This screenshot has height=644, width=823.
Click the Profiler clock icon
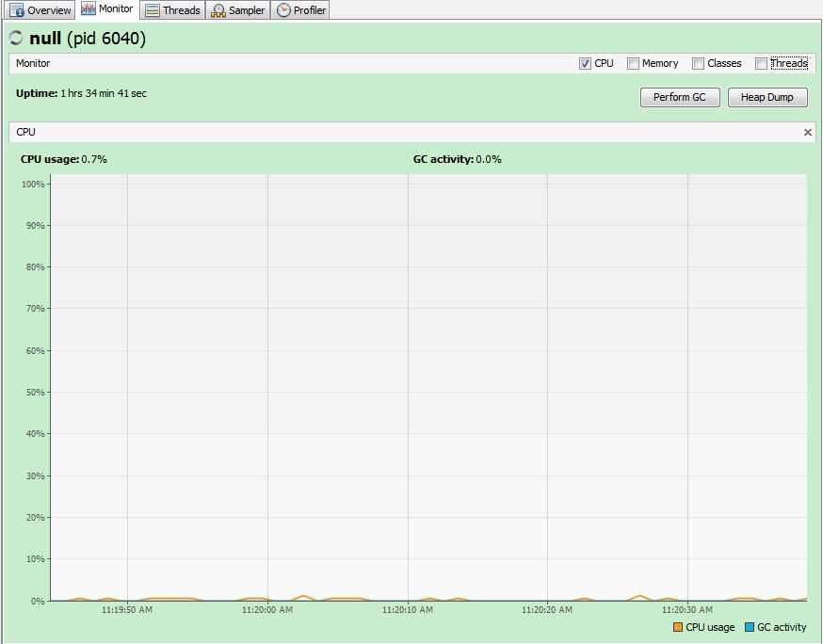click(x=283, y=10)
